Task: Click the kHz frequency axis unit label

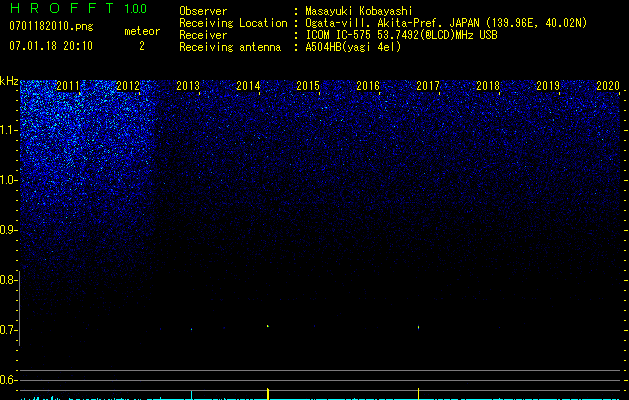Action: point(9,81)
